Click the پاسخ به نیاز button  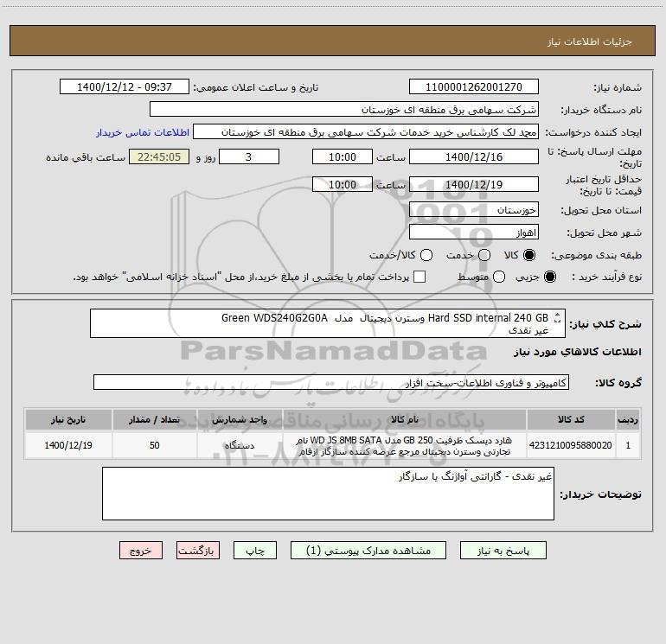click(503, 551)
